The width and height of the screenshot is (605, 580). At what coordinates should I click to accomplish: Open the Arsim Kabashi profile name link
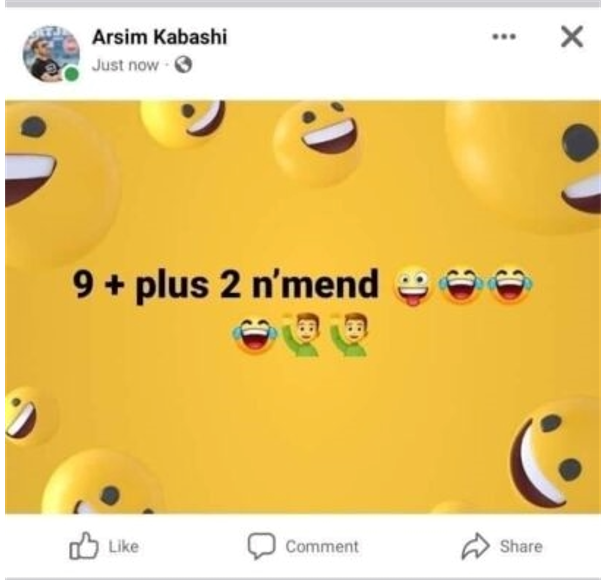pyautogui.click(x=159, y=37)
